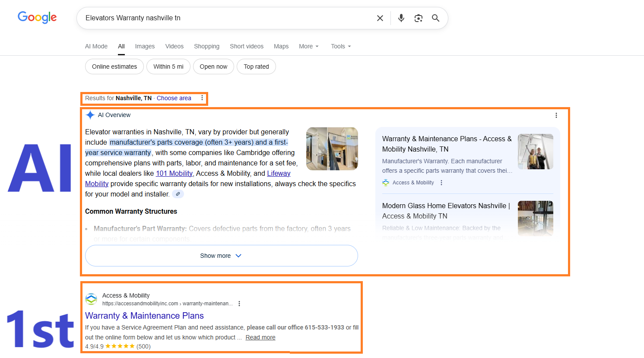Expand AI Overview with Show more
Image resolution: width=644 pixels, height=358 pixels.
point(222,256)
